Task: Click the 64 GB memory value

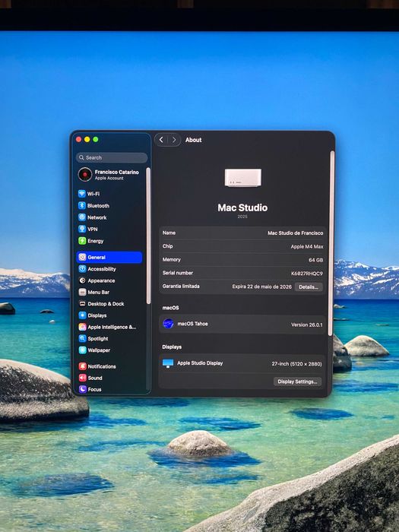Action: [315, 260]
